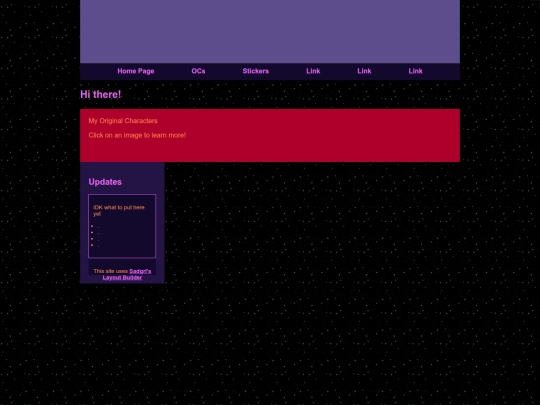Select the middle Link between the other Links
Viewport: 540px width, 405px height.
[364, 71]
